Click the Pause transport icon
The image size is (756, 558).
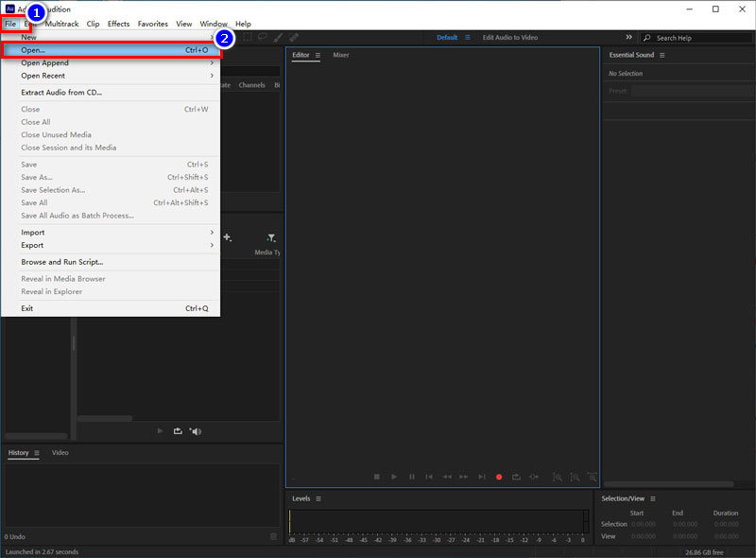tap(411, 478)
